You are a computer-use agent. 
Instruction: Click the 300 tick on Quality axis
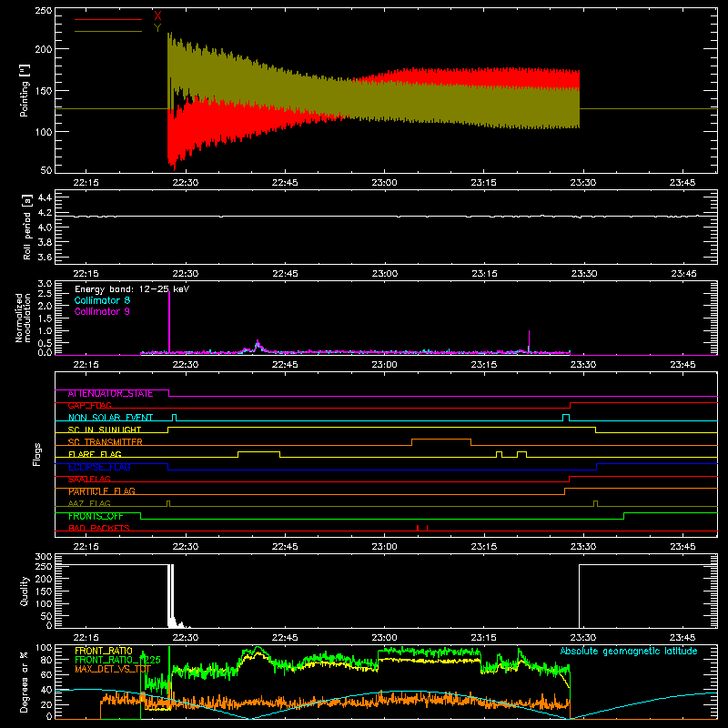pos(44,557)
